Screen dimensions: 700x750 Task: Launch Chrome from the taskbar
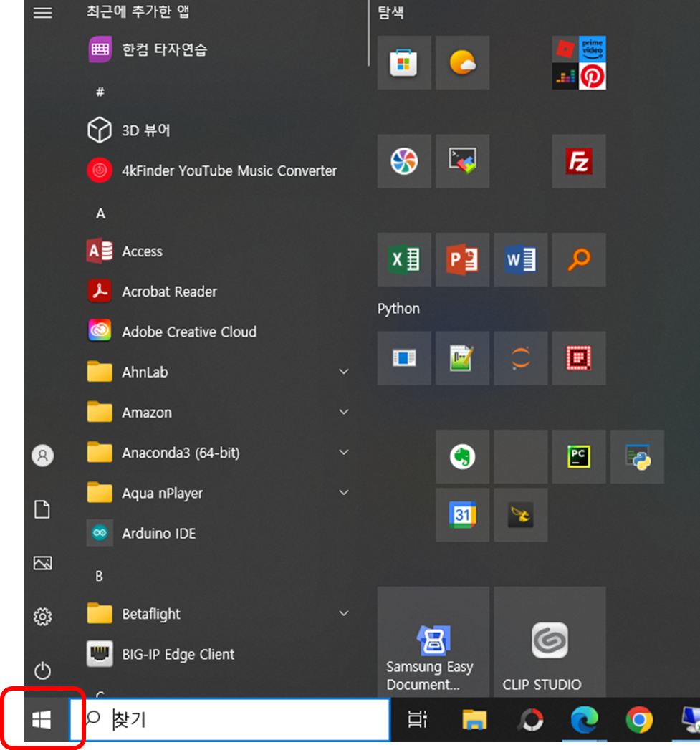[x=640, y=720]
